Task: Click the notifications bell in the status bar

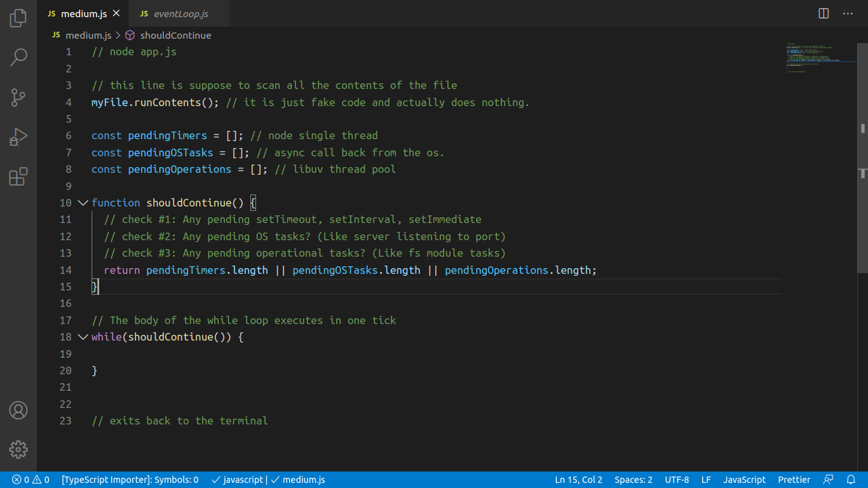Action: coord(851,480)
